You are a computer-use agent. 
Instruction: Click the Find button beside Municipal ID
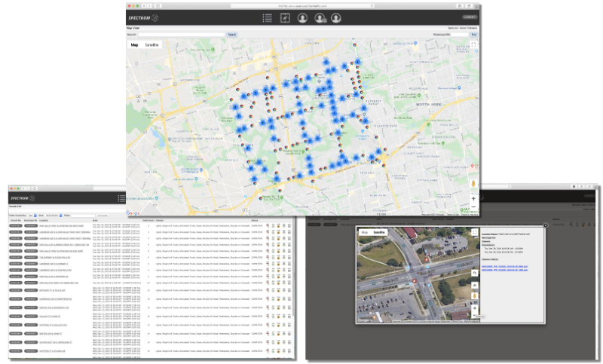[473, 35]
